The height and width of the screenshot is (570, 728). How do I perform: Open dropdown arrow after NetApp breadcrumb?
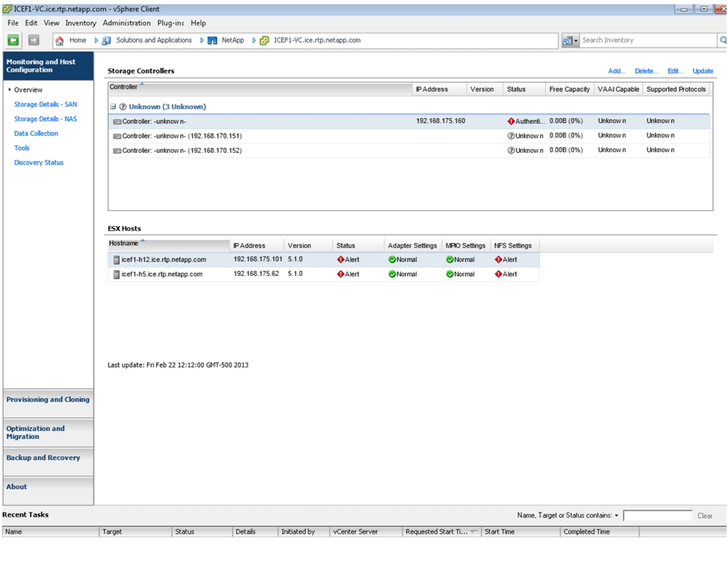(x=254, y=41)
